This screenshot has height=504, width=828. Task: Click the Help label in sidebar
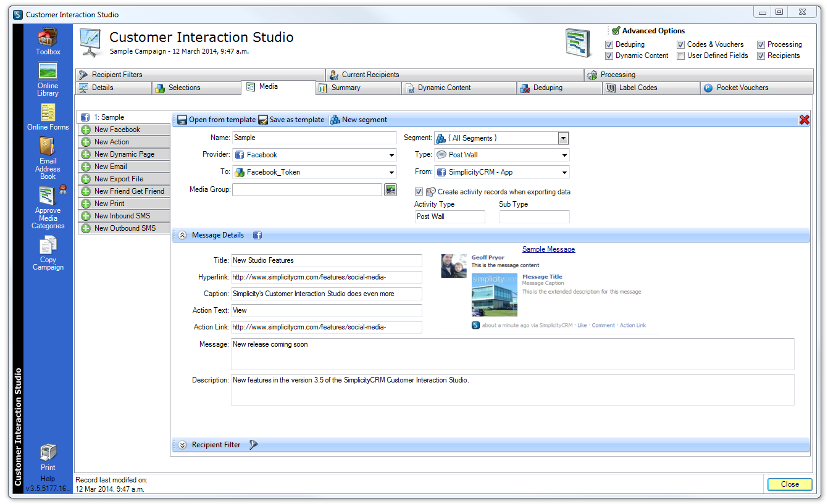[x=48, y=479]
